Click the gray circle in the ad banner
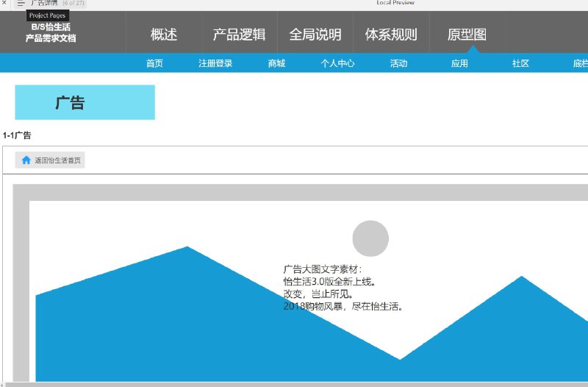 point(370,238)
